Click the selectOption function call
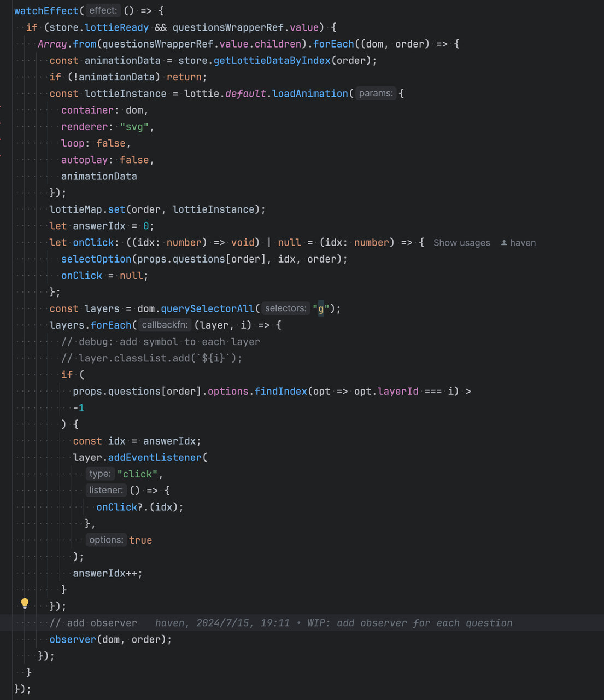Image resolution: width=604 pixels, height=700 pixels. click(x=96, y=259)
